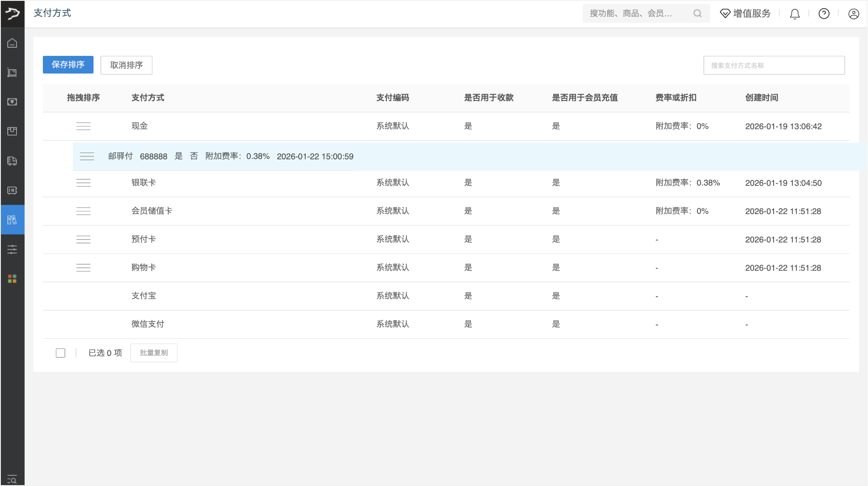The height and width of the screenshot is (486, 868).
Task: Click the drag handle for 购物卡 row
Action: click(x=83, y=268)
